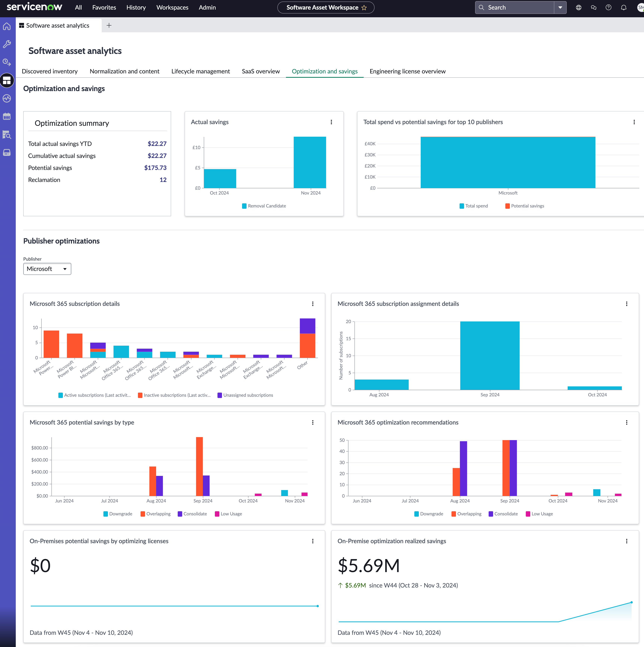Click the Software Asset Workspace pill button
The width and height of the screenshot is (644, 647).
(326, 7)
